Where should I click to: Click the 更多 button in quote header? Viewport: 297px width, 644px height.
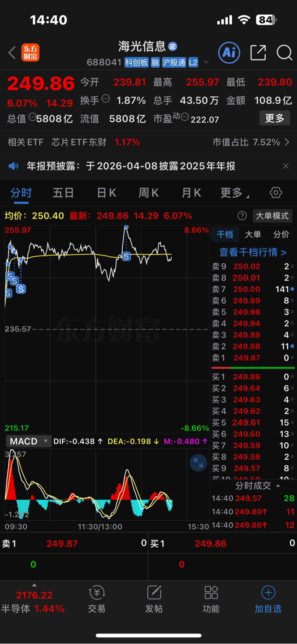click(275, 118)
